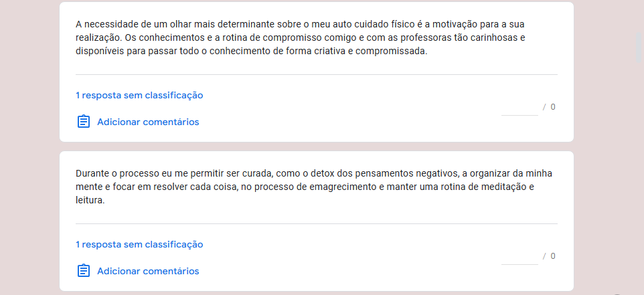
Task: Click clipboard icon under the auto cuidado answer
Action: (84, 122)
